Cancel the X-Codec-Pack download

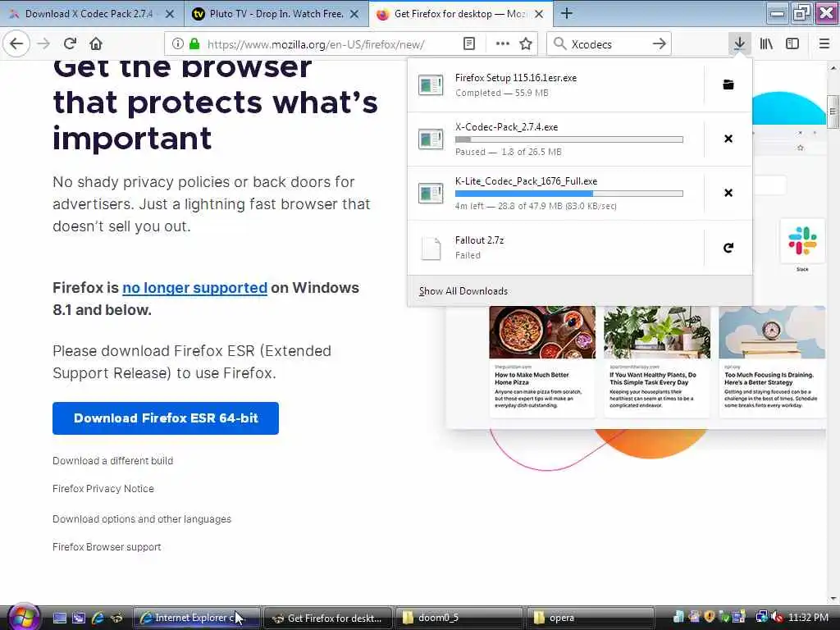tap(728, 139)
